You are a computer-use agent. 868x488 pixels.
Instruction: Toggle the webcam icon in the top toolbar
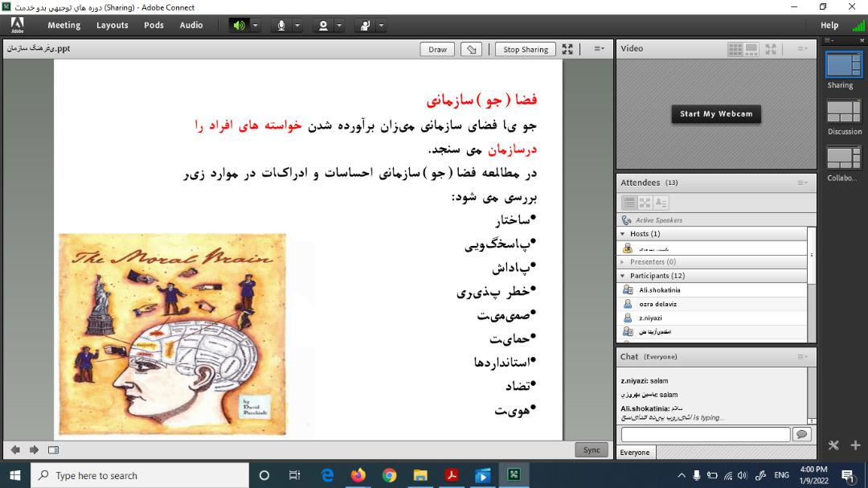(x=323, y=25)
